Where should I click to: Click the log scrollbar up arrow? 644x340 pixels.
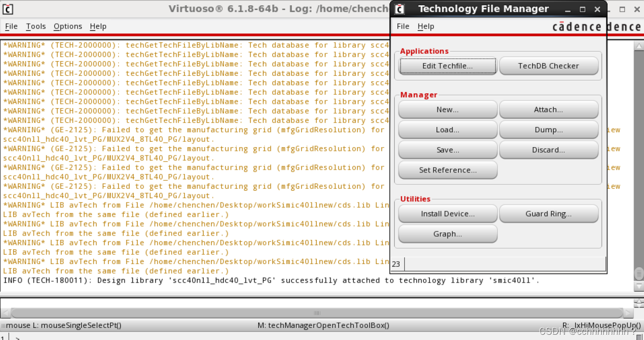(x=639, y=46)
